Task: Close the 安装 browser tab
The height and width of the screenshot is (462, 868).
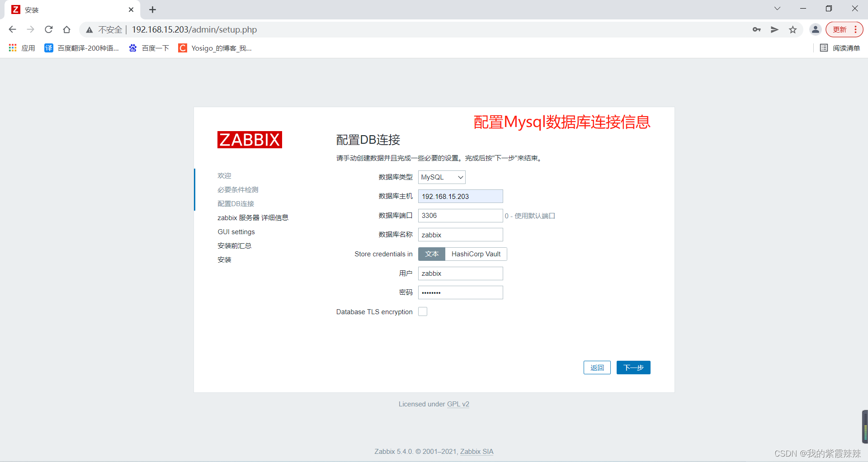Action: click(131, 9)
